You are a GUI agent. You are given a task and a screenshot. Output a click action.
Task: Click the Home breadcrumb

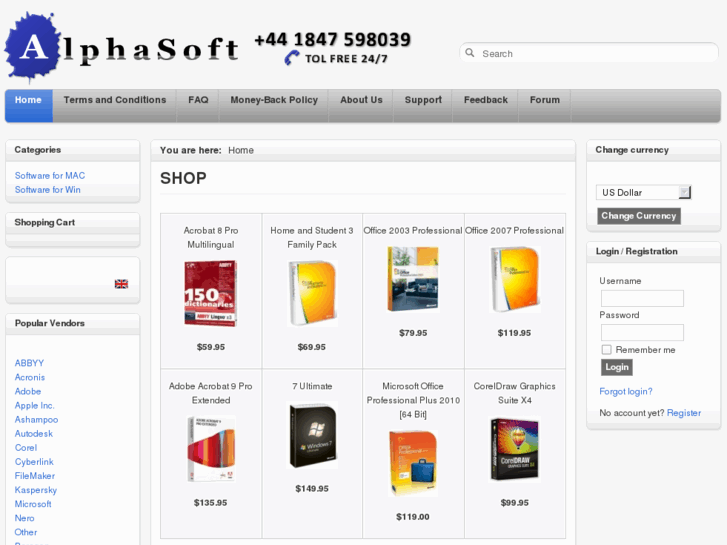pyautogui.click(x=241, y=150)
